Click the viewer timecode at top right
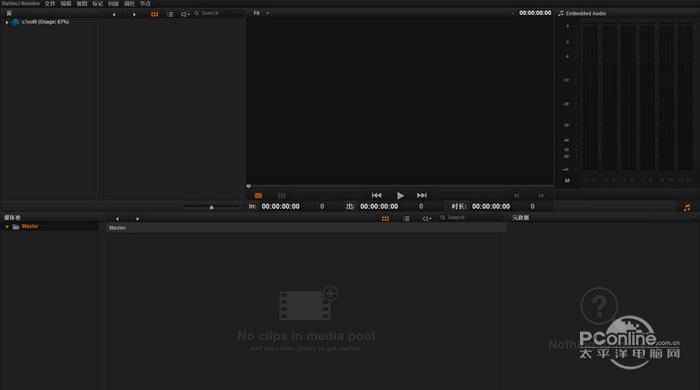Viewport: 700px width, 390px height. [535, 13]
